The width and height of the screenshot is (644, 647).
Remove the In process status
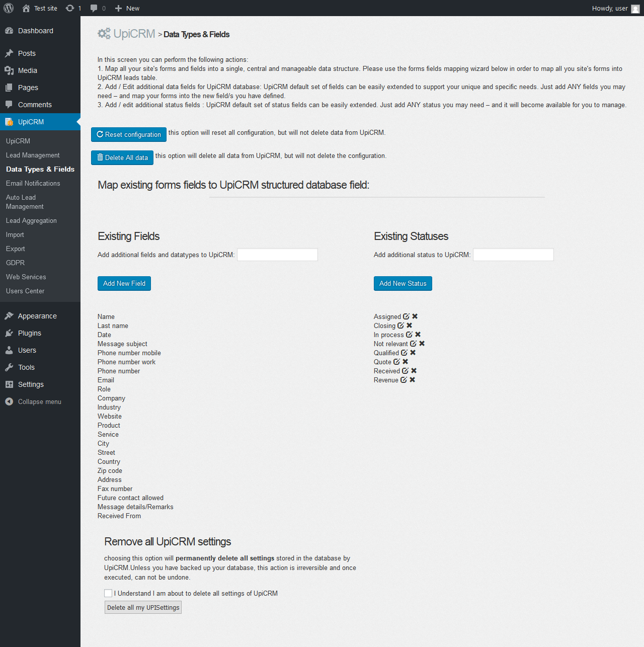coord(418,335)
